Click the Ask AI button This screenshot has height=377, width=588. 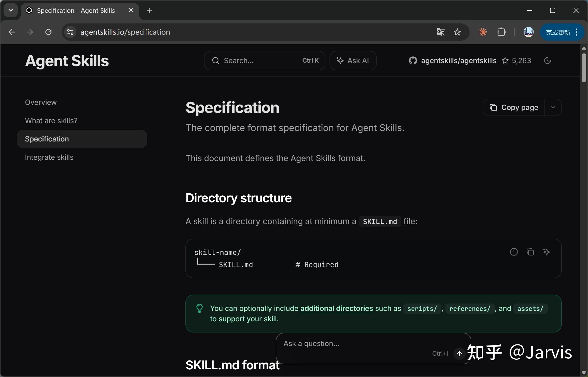(353, 61)
